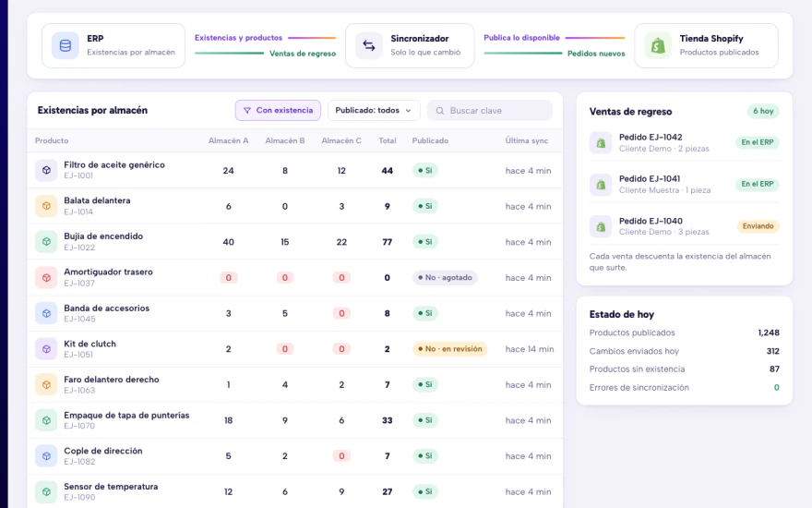The width and height of the screenshot is (812, 508).
Task: Click the Existencias y productos label
Action: pyautogui.click(x=238, y=38)
